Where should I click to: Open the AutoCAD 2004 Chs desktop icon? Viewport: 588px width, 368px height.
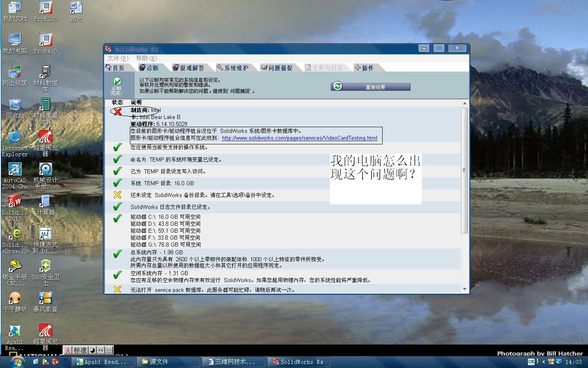point(15,176)
